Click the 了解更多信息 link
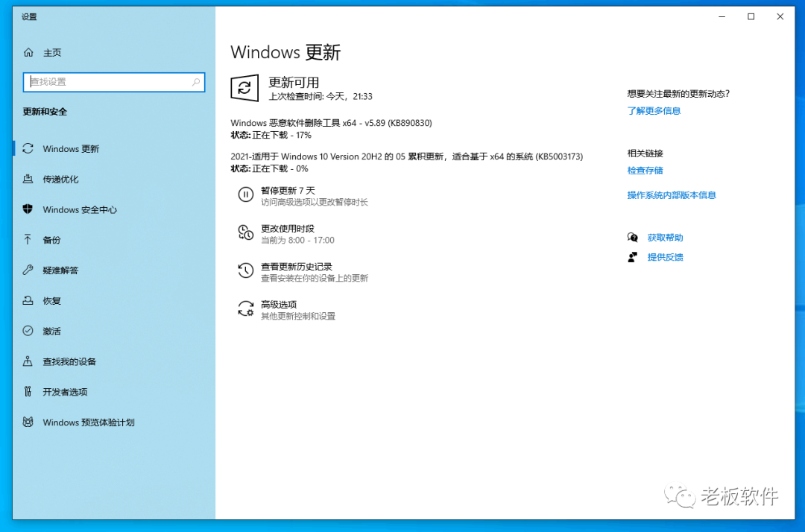The height and width of the screenshot is (532, 805). click(x=654, y=111)
